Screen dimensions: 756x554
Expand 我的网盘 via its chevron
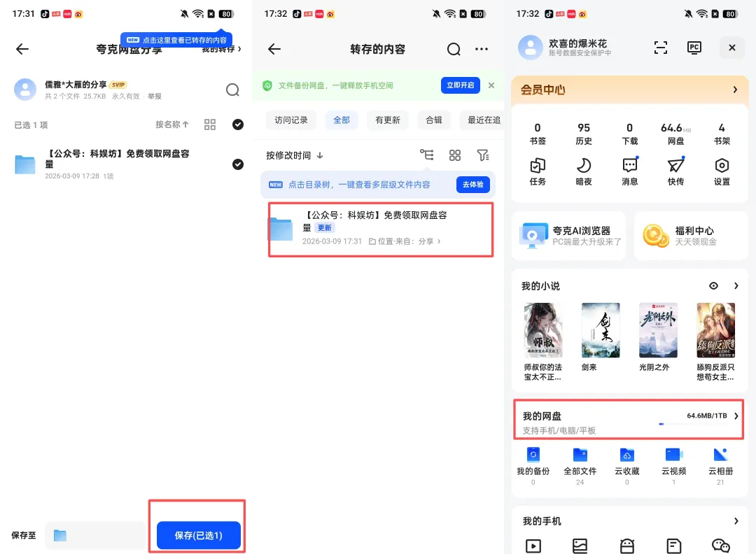coord(736,415)
